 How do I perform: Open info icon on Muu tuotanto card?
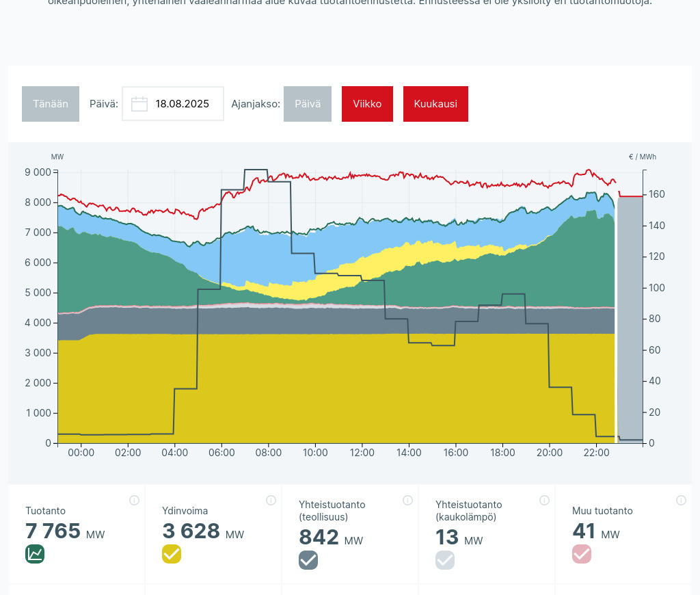tap(681, 500)
